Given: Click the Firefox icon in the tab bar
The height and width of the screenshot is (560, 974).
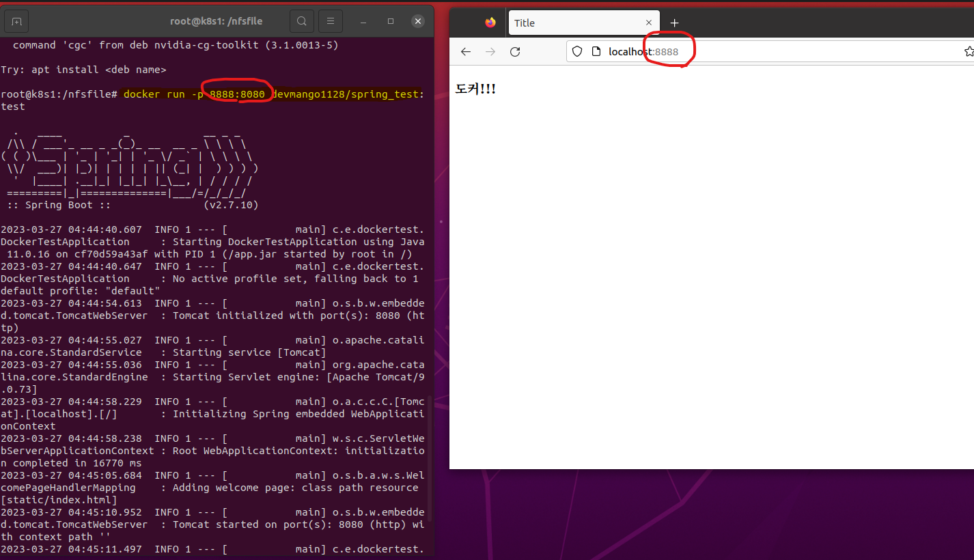Looking at the screenshot, I should 490,23.
